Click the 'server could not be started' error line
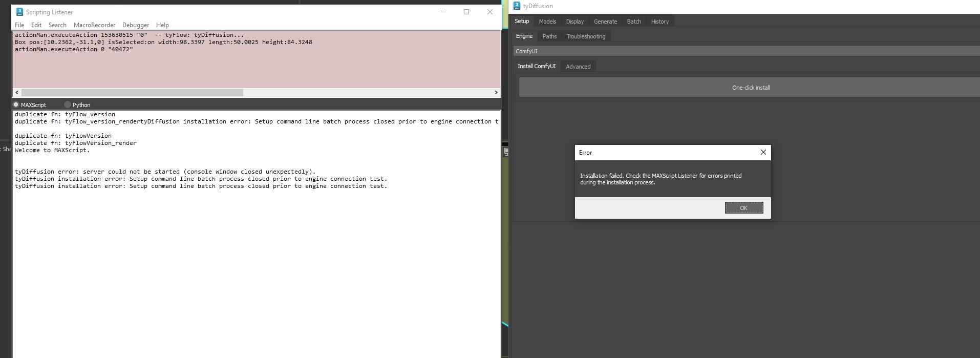This screenshot has width=980, height=358. pyautogui.click(x=165, y=172)
